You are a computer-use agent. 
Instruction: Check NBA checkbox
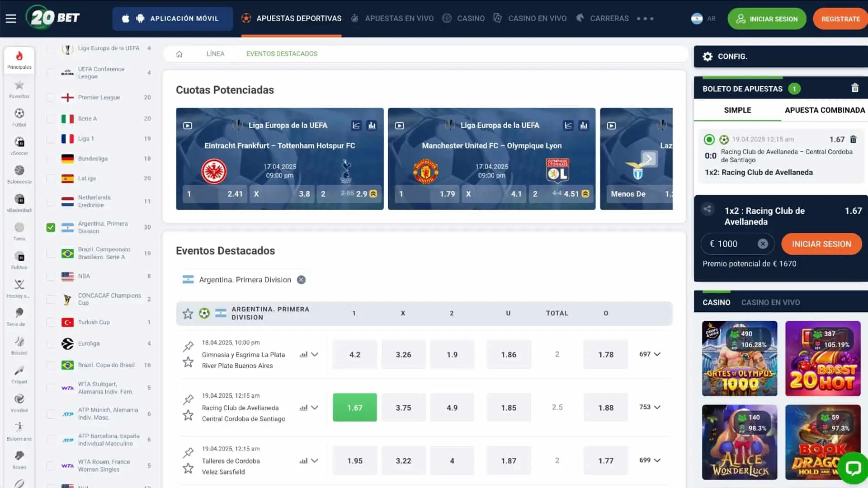point(51,276)
